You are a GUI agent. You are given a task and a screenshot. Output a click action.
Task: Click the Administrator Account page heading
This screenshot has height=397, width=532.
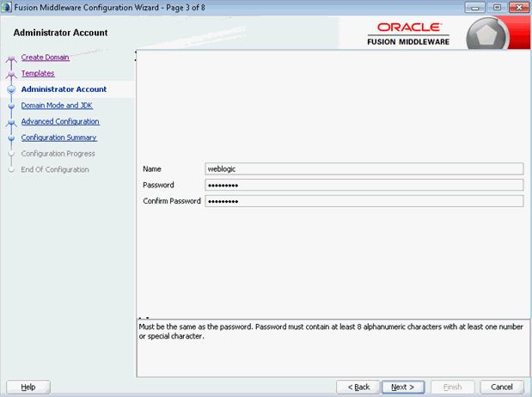click(60, 33)
